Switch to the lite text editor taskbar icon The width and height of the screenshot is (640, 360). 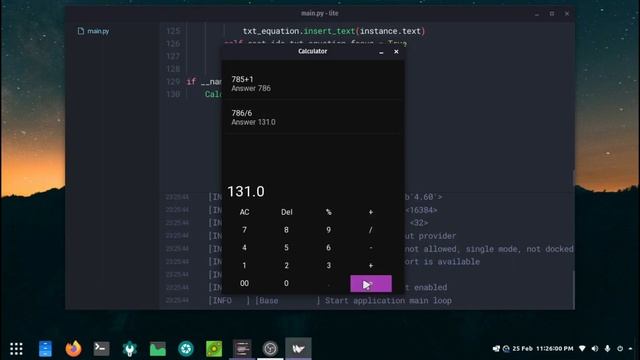(x=242, y=349)
